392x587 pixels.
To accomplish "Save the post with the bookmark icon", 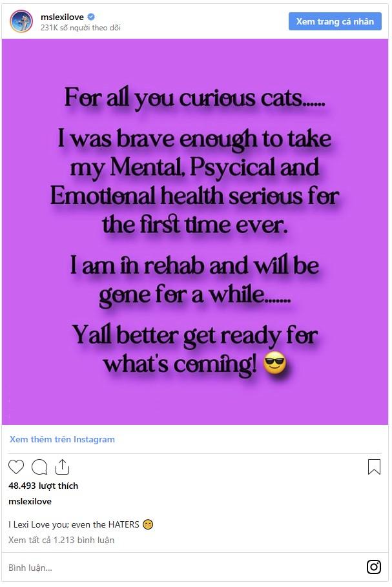I will pyautogui.click(x=374, y=467).
